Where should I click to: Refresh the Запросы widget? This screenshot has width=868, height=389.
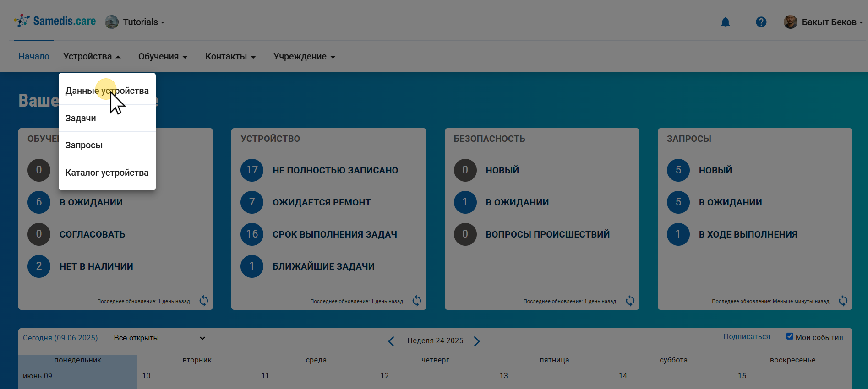click(x=843, y=301)
